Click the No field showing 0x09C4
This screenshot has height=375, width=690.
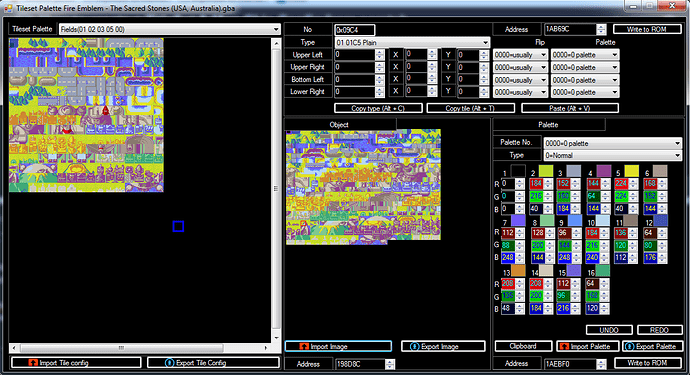[x=354, y=30]
